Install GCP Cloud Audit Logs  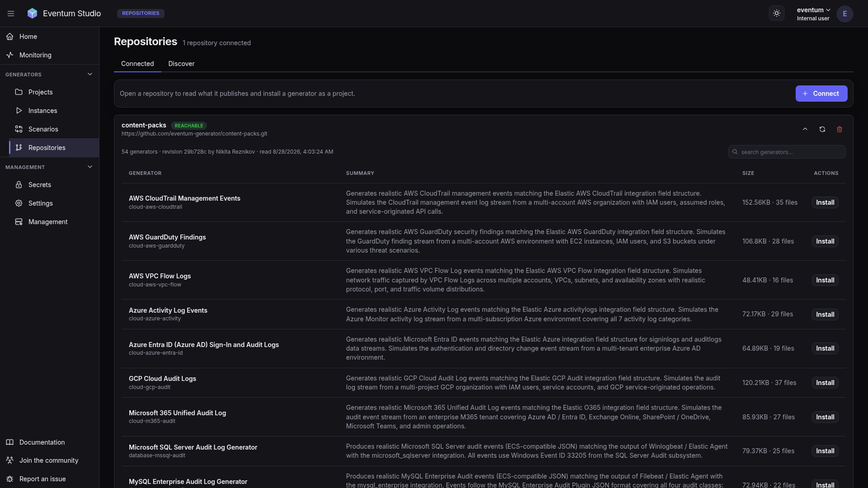point(825,383)
